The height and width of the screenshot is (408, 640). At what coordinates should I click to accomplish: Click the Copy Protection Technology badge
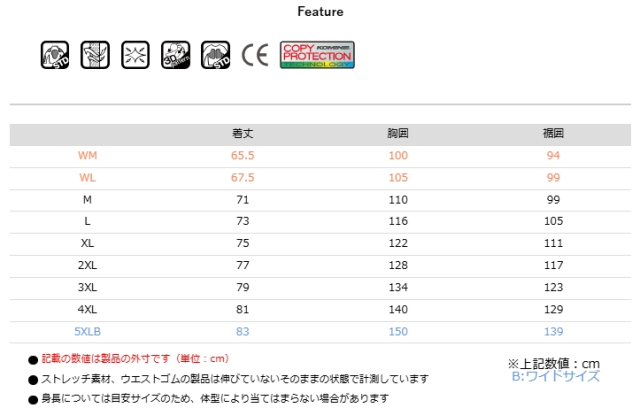[x=317, y=55]
